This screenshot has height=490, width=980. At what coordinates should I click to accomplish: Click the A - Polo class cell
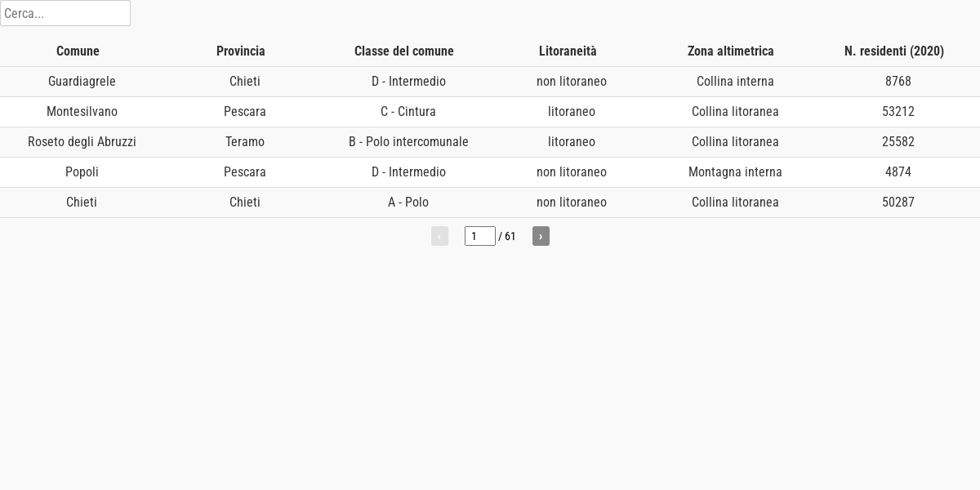coord(408,203)
